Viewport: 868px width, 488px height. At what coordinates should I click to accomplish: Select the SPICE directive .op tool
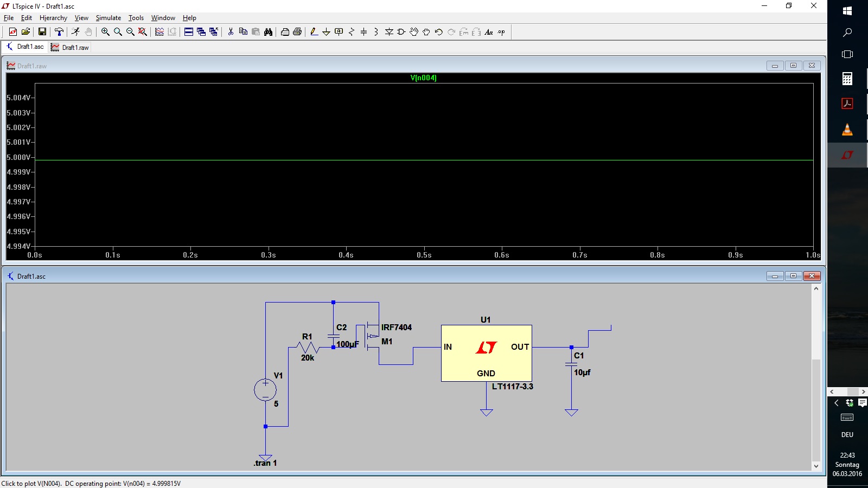[x=501, y=32]
